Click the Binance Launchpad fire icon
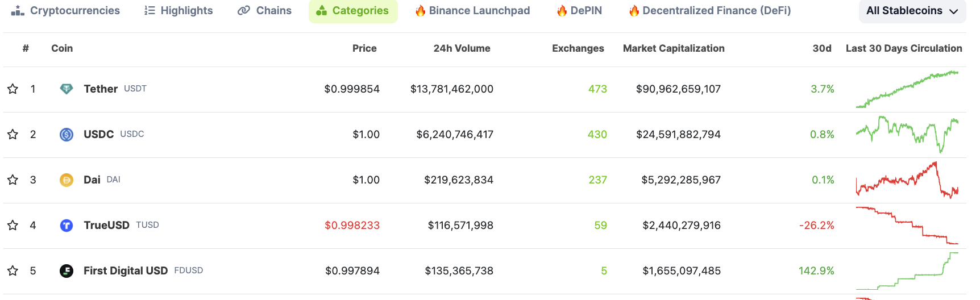 pos(421,10)
